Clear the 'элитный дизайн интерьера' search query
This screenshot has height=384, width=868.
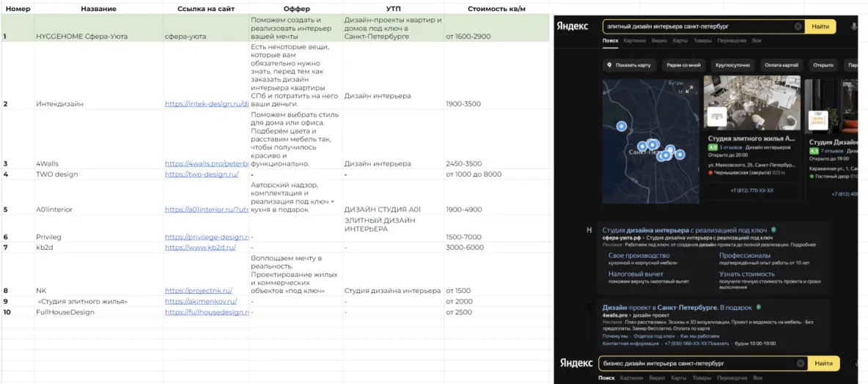coord(798,26)
